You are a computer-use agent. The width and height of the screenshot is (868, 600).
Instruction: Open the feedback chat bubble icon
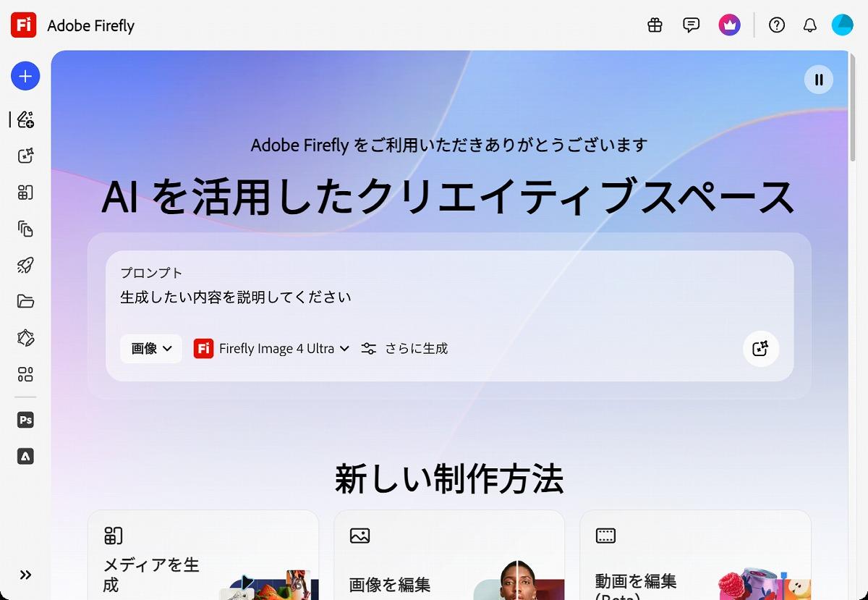[x=692, y=25]
